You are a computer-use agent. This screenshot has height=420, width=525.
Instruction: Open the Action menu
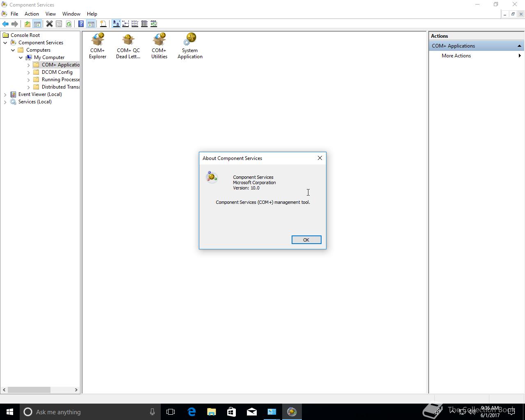[x=32, y=14]
